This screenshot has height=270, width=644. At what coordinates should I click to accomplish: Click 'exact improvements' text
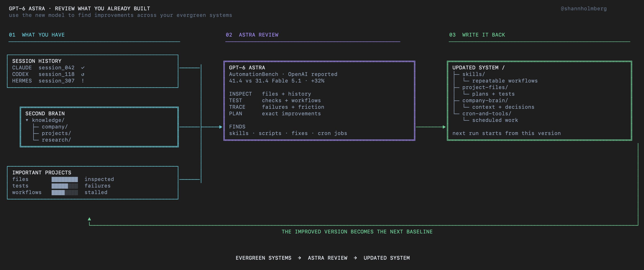(x=291, y=114)
